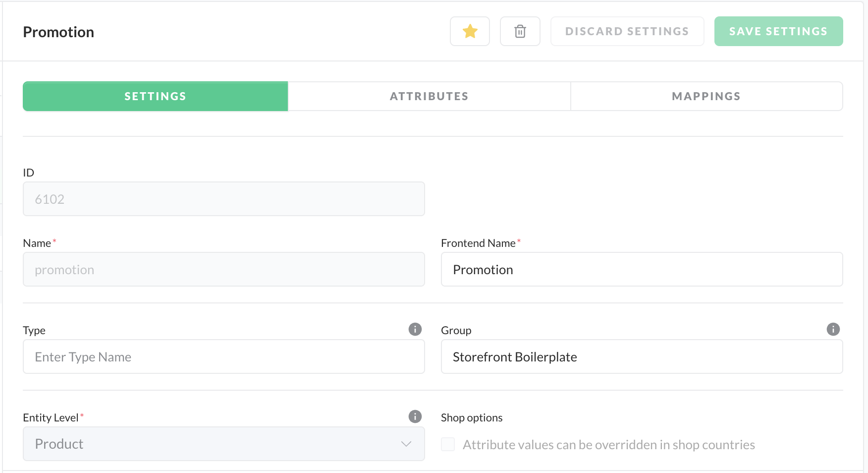Click the info icon next to Type
This screenshot has height=473, width=868.
click(415, 329)
